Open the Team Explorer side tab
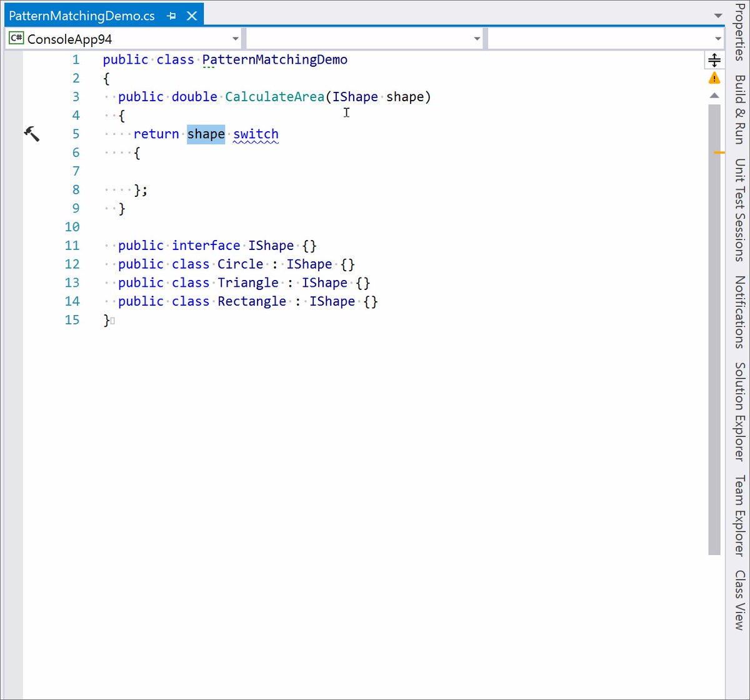750x700 pixels. click(x=741, y=516)
